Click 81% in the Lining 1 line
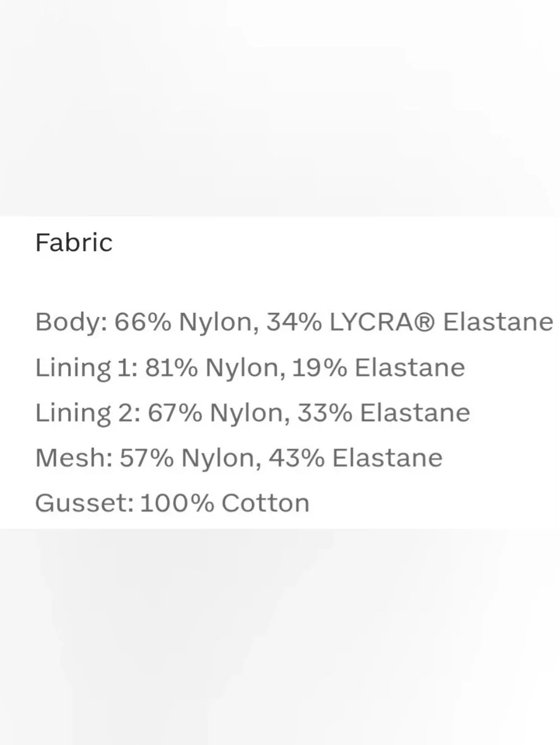560x745 pixels. point(171,368)
